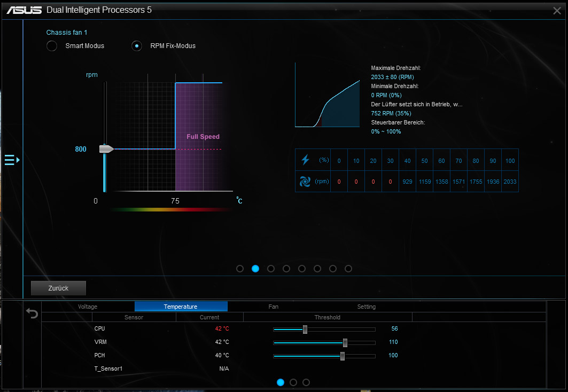Viewport: 568px width, 392px height.
Task: Adjust the VRM threshold slider
Action: [345, 343]
